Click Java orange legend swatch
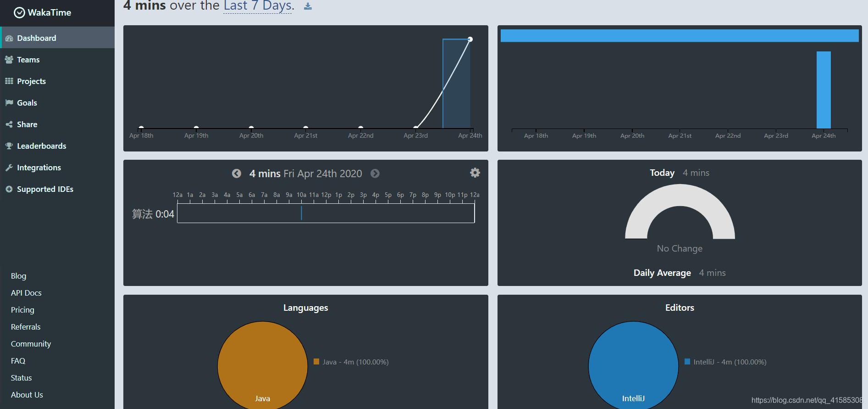The height and width of the screenshot is (409, 868). 316,362
